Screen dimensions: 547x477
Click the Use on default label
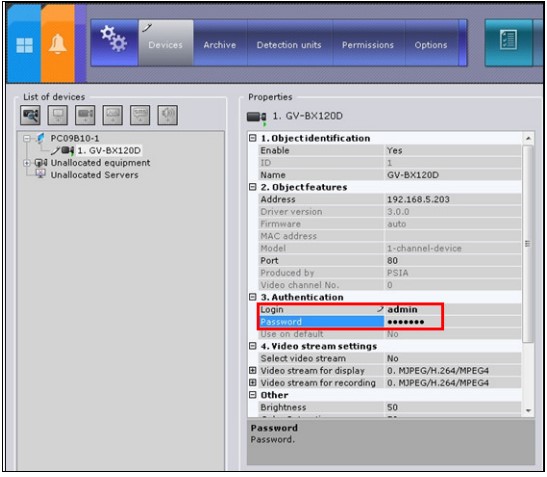coord(292,334)
